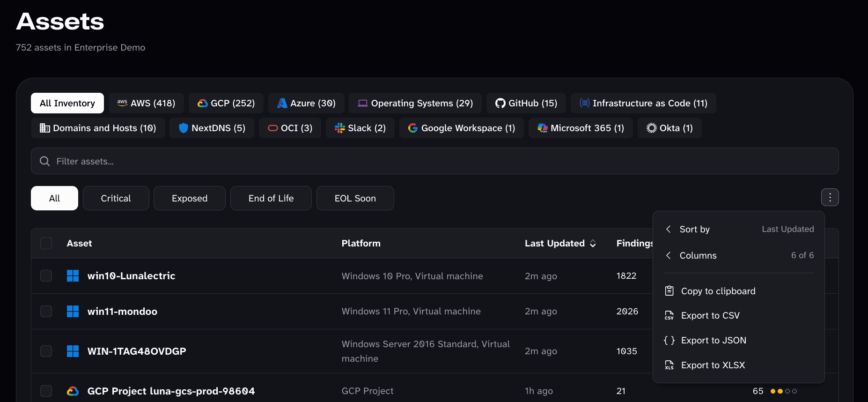Open the win10-Lunalectric asset link

click(x=131, y=276)
